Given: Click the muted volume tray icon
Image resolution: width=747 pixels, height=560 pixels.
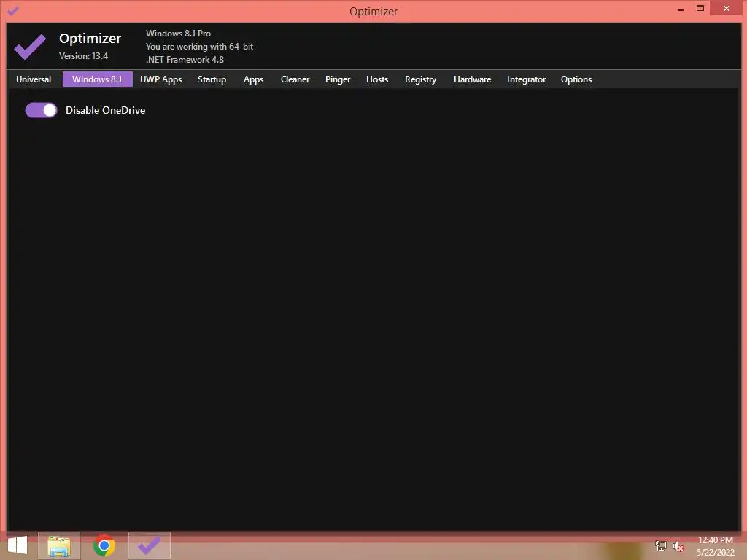Looking at the screenshot, I should (678, 546).
